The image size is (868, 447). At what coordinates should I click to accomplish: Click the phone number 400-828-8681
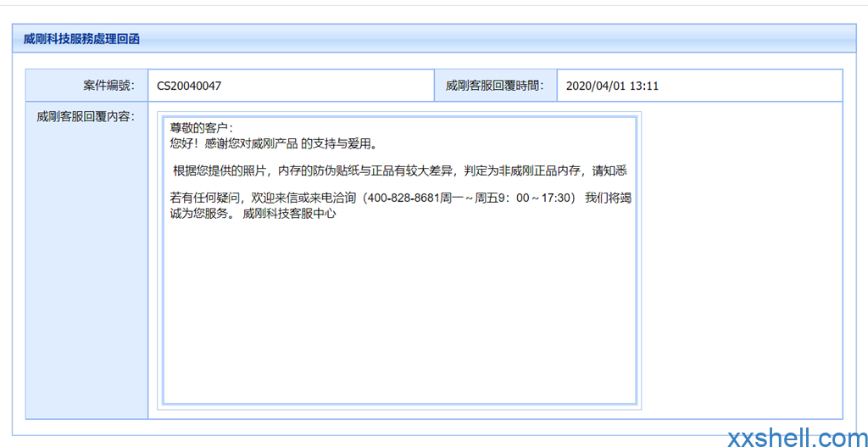click(404, 198)
